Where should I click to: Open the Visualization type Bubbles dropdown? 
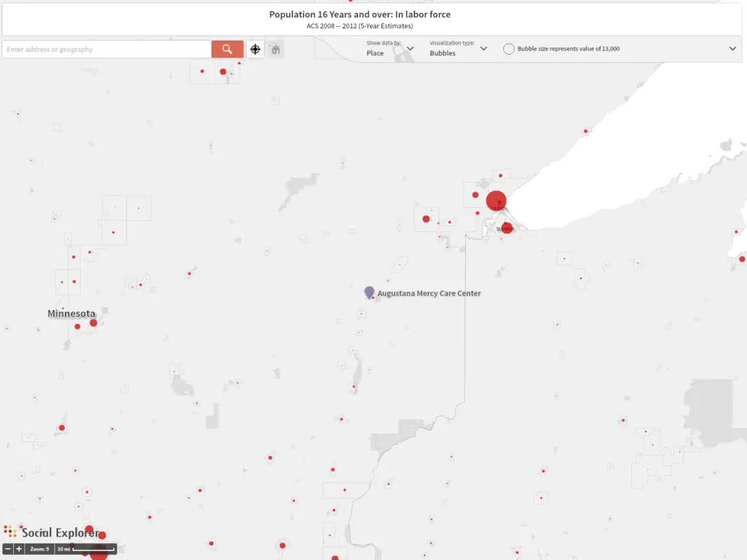pyautogui.click(x=458, y=49)
